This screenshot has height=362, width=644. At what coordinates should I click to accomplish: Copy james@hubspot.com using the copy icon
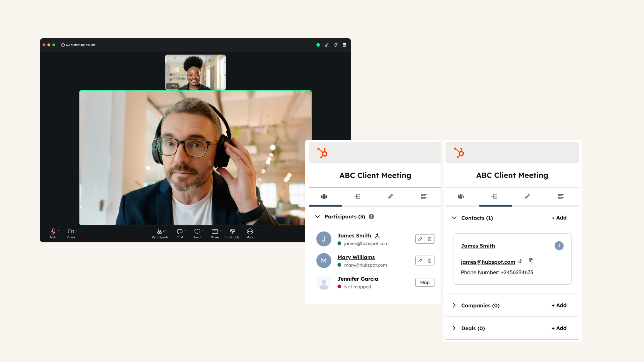[532, 260]
